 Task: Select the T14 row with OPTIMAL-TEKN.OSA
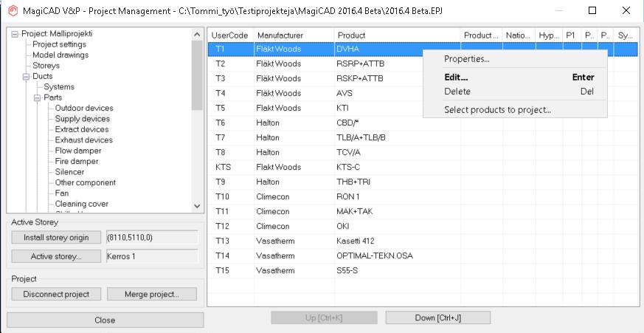(423, 256)
